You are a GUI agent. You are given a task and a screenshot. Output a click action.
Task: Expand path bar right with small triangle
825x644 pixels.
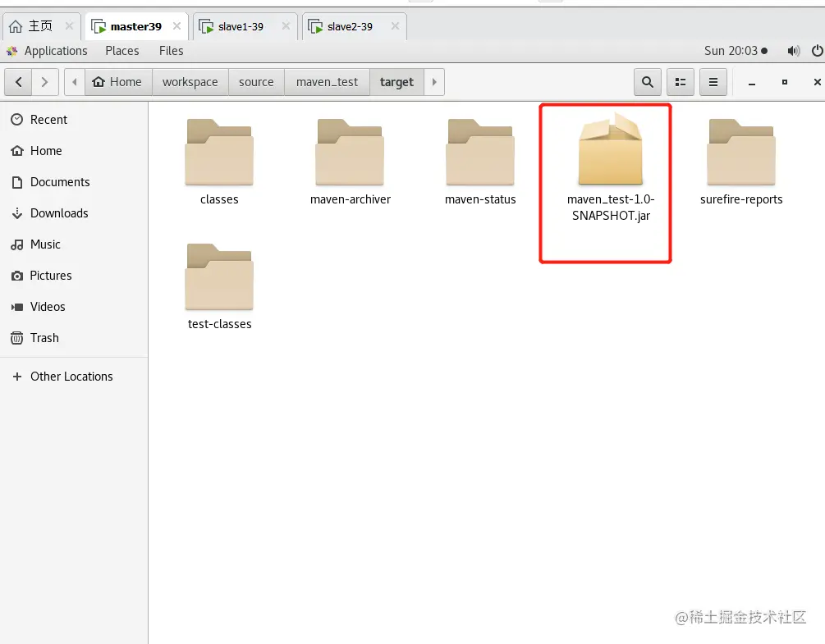coord(434,82)
